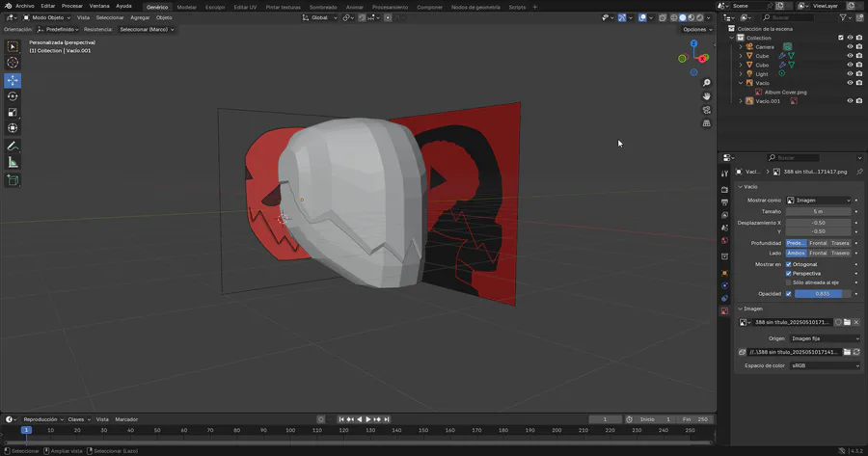Expand the Vacío.001 tree item
Screen dimensions: 868x456
click(741, 100)
